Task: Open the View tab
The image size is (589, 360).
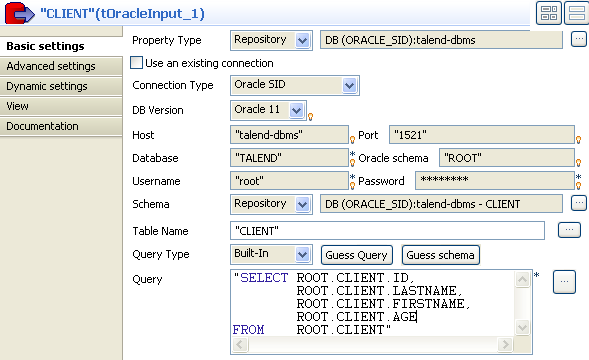Action: (61, 106)
